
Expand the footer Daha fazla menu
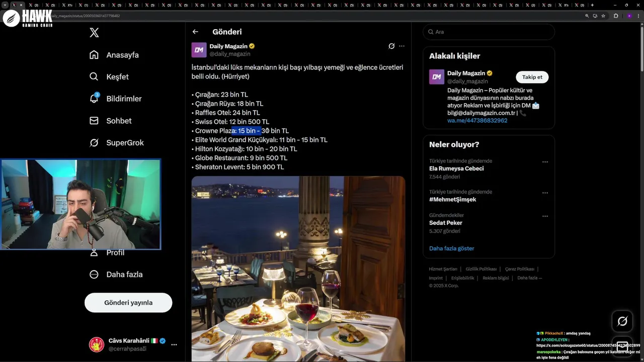[x=529, y=278]
